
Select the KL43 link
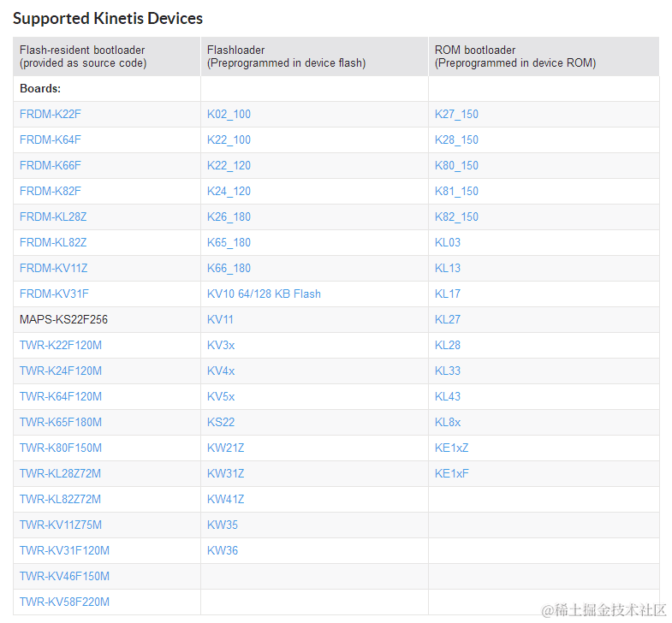click(x=448, y=397)
